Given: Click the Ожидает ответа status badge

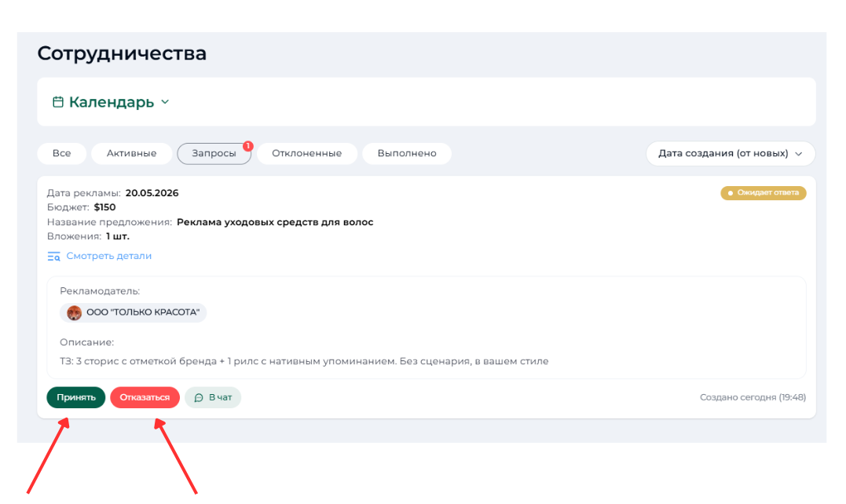Looking at the screenshot, I should [763, 192].
